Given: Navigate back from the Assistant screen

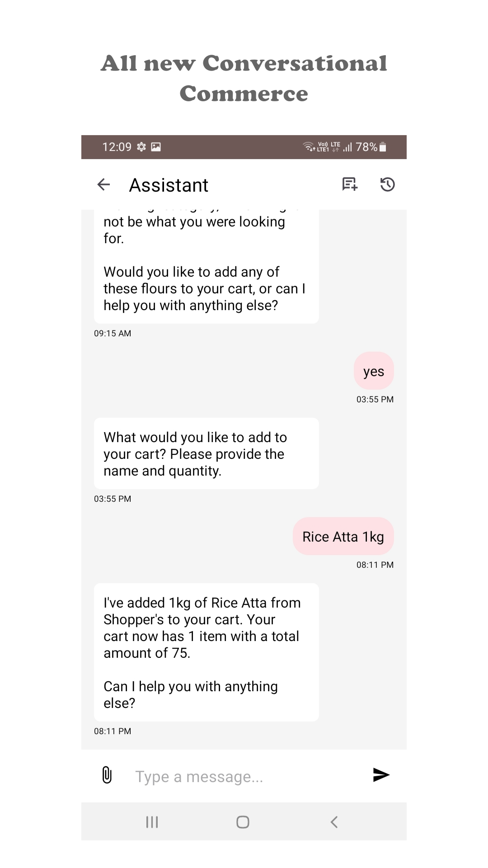Looking at the screenshot, I should coord(103,184).
